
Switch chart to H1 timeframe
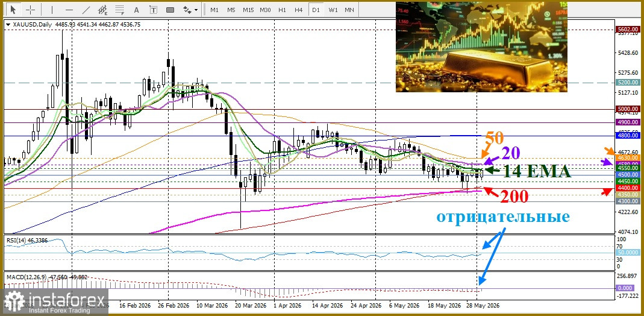tap(282, 10)
